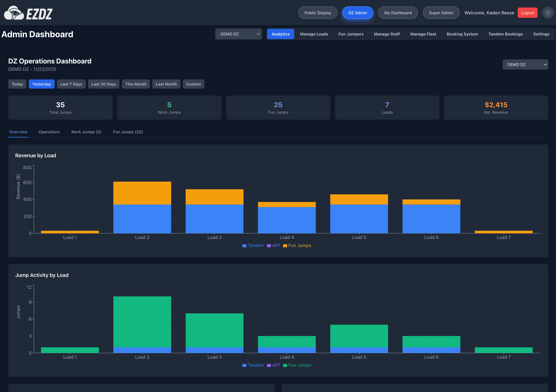Click the AFF legend marker under Revenue by Load
The width and height of the screenshot is (556, 392).
click(269, 245)
